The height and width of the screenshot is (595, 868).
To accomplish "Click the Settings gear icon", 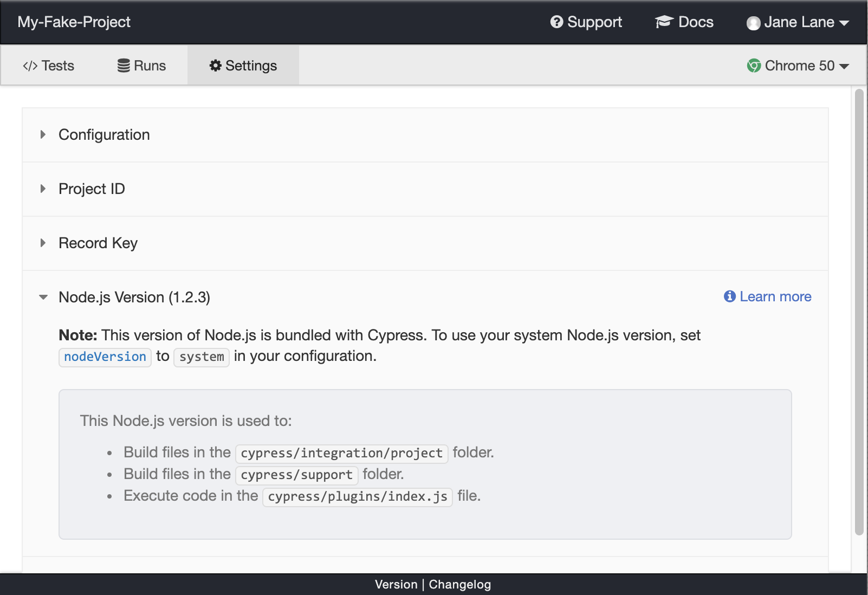I will [216, 66].
